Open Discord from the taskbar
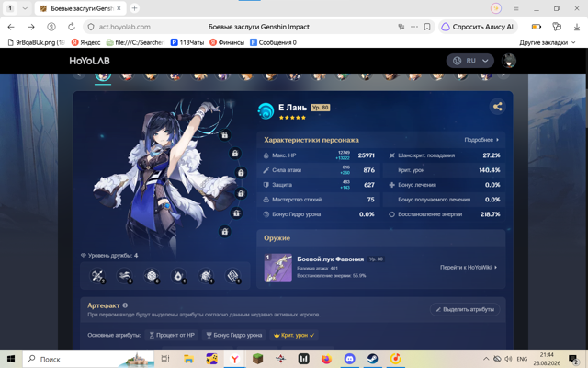588x368 pixels. point(349,359)
